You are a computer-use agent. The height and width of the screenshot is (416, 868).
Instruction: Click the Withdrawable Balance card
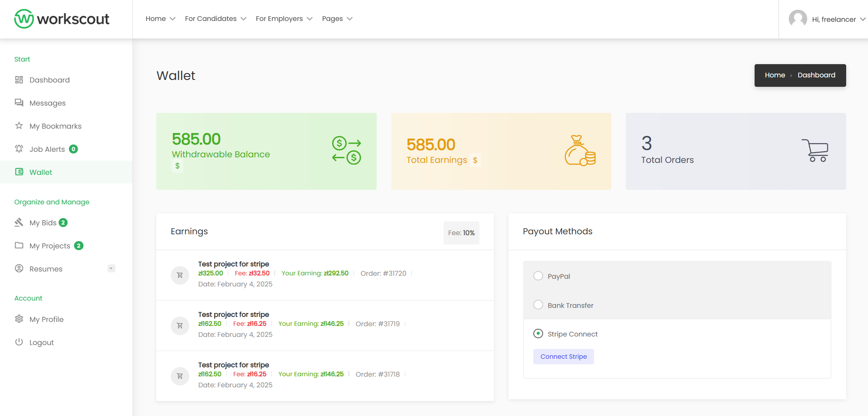(x=266, y=151)
